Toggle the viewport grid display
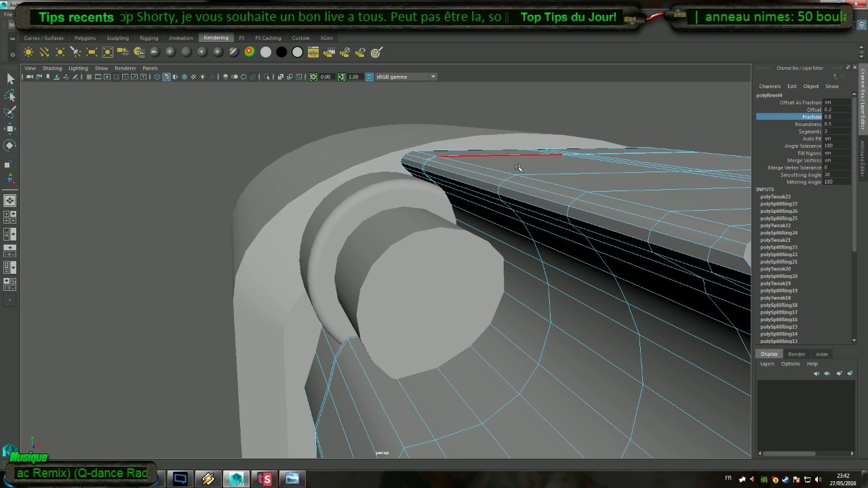 point(89,77)
